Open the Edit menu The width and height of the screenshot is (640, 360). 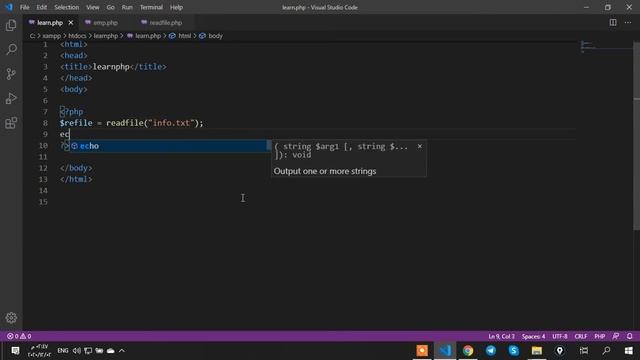42,7
